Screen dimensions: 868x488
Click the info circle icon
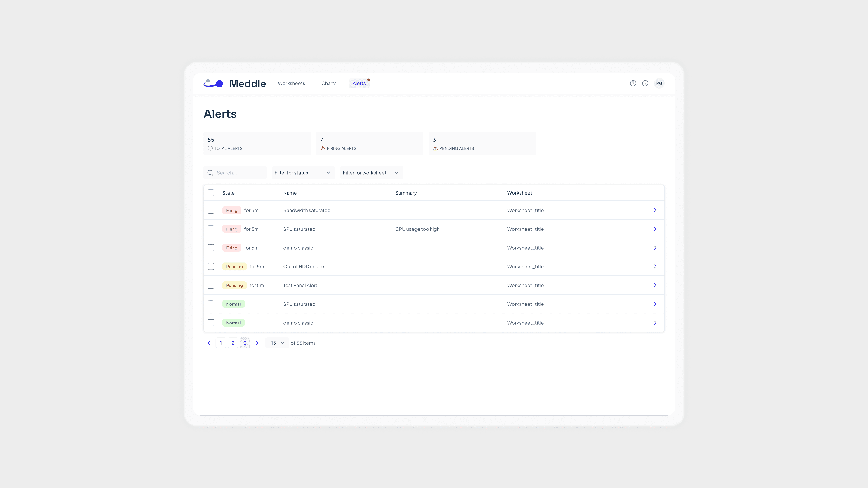tap(645, 83)
